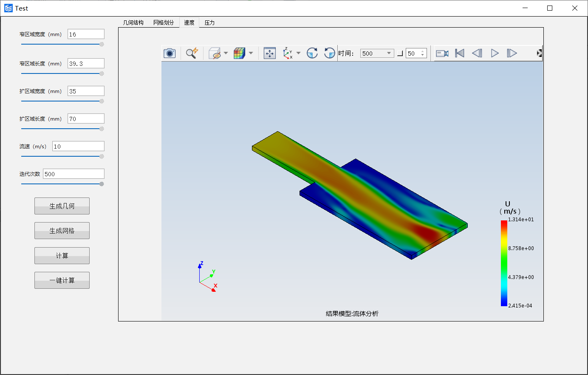Click the 结果模型:流体分析 caption
588x375 pixels.
pos(352,314)
